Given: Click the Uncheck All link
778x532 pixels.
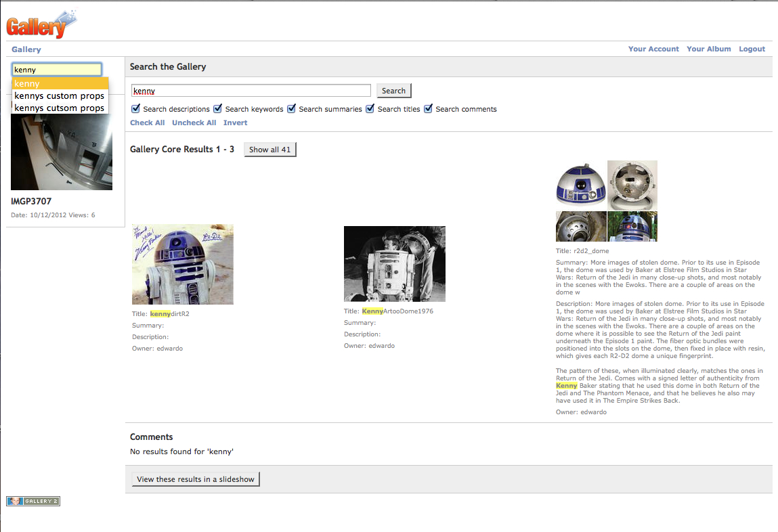Looking at the screenshot, I should point(194,123).
